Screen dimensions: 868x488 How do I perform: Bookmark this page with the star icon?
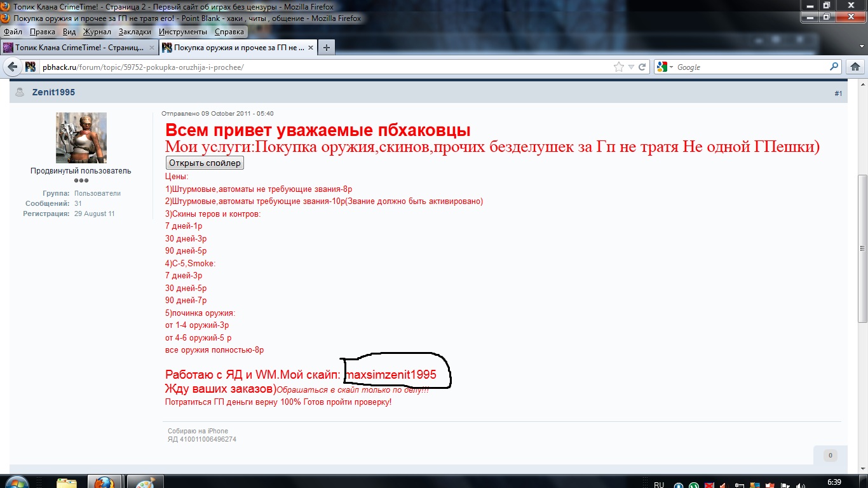(619, 67)
